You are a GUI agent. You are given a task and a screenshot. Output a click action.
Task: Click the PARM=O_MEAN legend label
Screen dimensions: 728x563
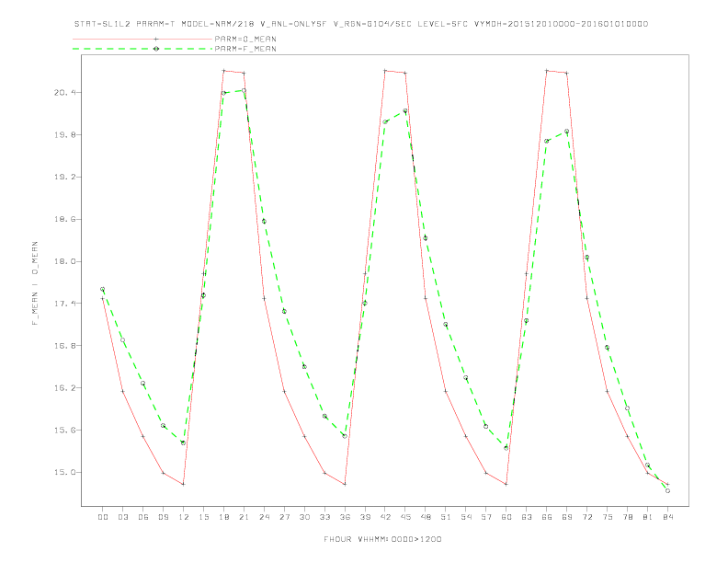[x=245, y=39]
